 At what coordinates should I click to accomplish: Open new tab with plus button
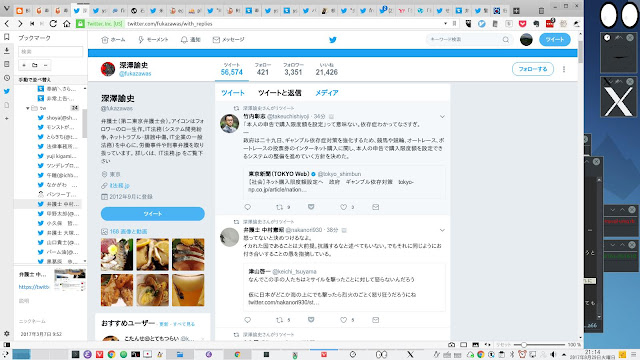click(516, 11)
